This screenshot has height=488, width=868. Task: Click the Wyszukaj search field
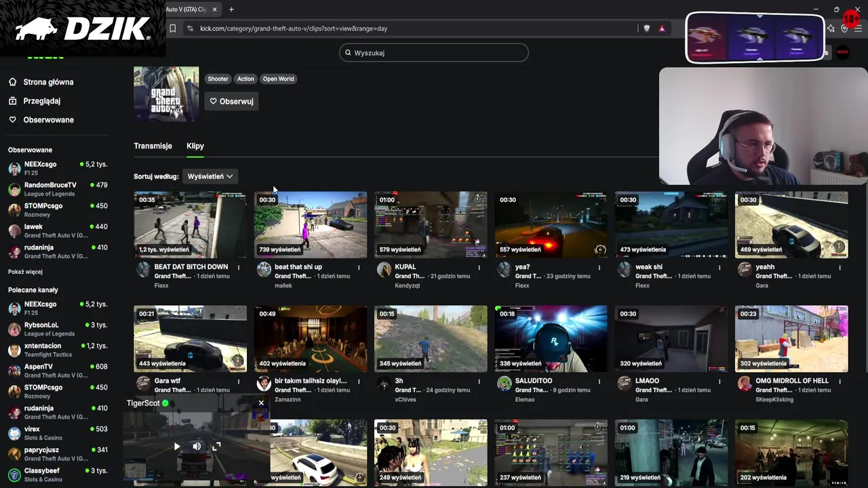click(x=434, y=52)
